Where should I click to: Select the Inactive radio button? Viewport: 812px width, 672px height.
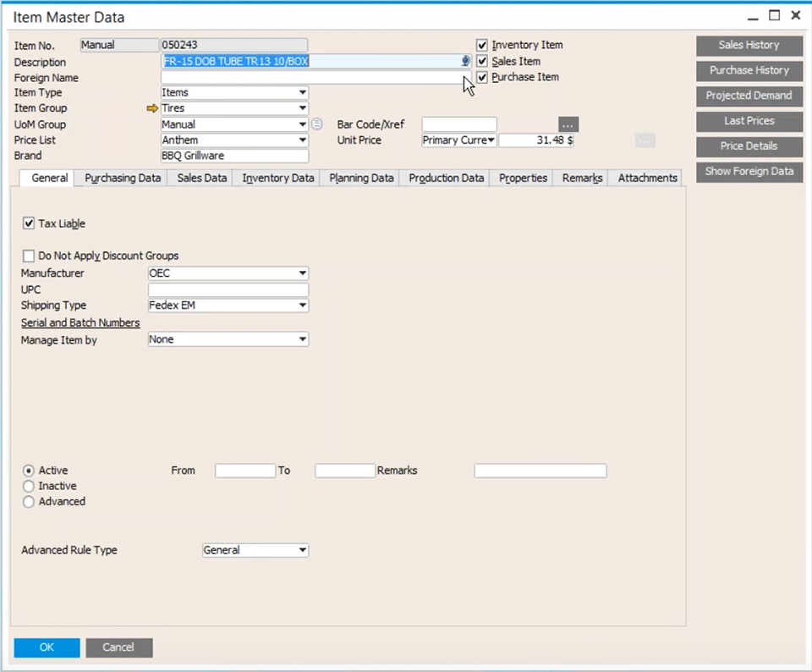[29, 486]
